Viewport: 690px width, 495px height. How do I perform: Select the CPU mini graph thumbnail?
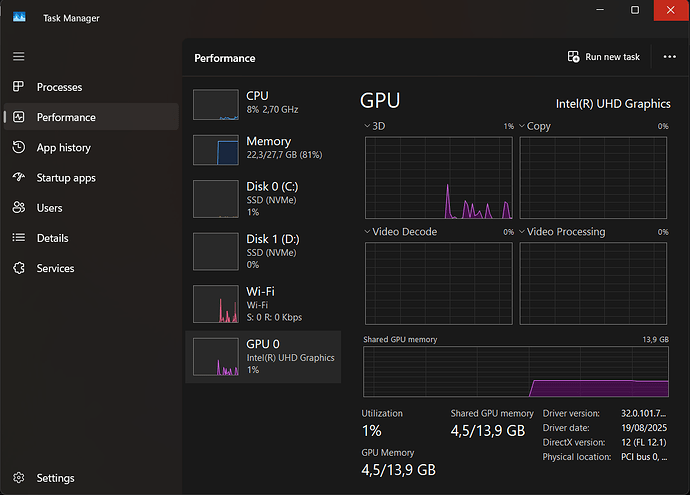(x=216, y=105)
